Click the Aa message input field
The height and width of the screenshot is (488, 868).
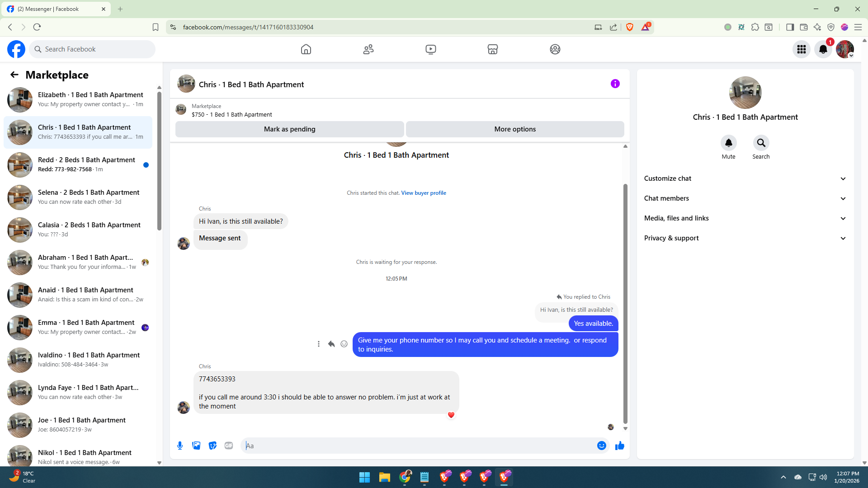coord(420,446)
